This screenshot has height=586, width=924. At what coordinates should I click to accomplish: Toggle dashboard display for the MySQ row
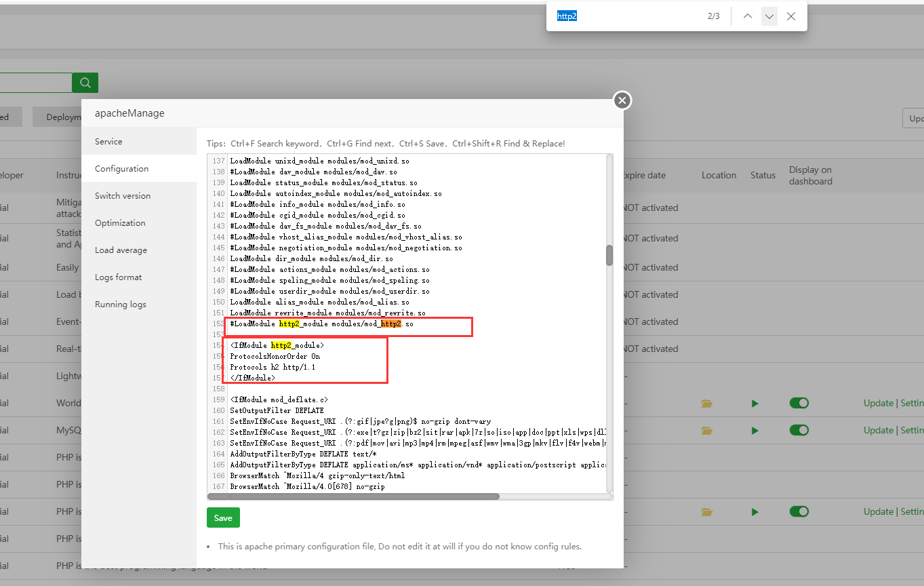coord(799,430)
